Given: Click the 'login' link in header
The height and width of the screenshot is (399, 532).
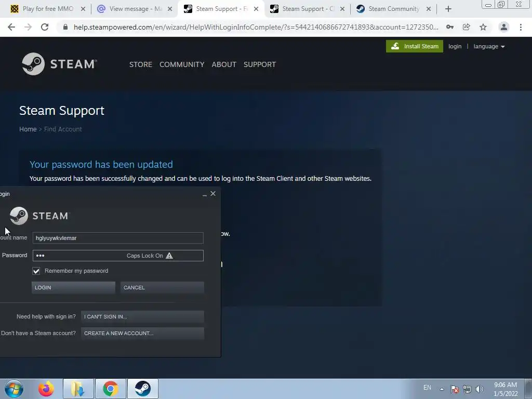Looking at the screenshot, I should pos(455,46).
